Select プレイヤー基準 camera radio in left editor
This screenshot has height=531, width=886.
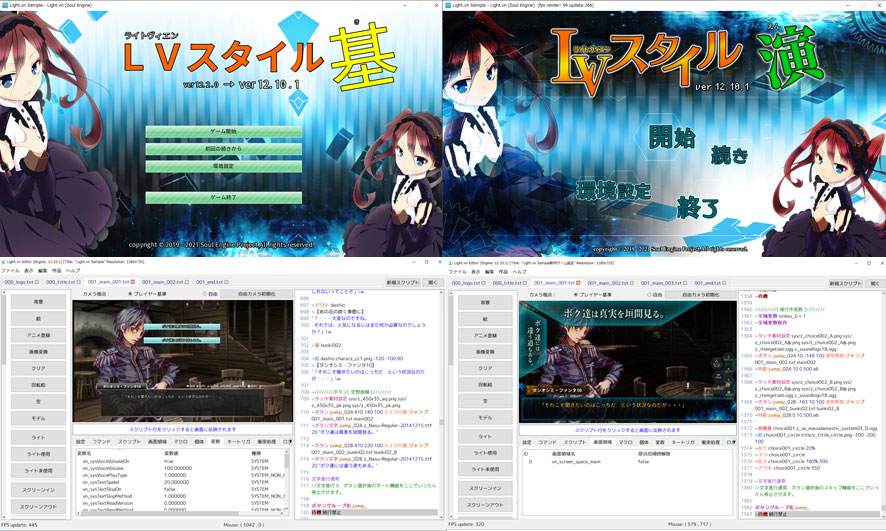click(x=131, y=295)
